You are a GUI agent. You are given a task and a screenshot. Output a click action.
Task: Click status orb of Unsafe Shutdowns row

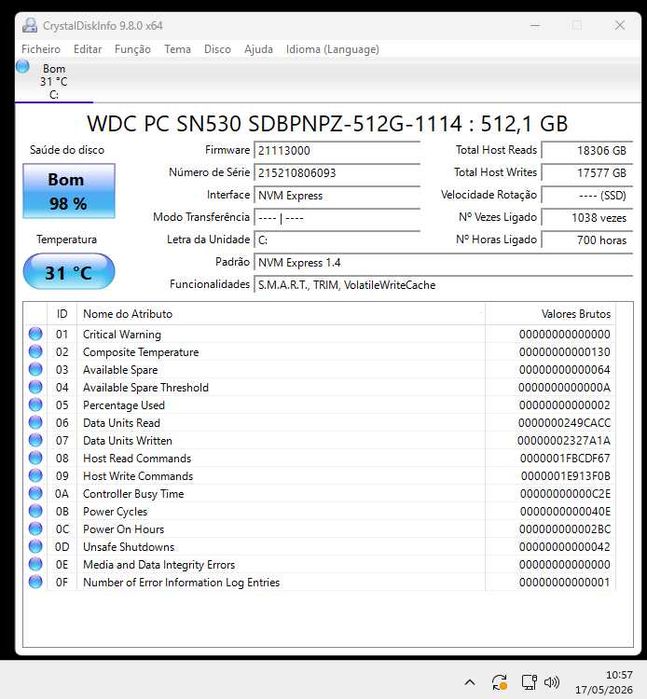(36, 547)
